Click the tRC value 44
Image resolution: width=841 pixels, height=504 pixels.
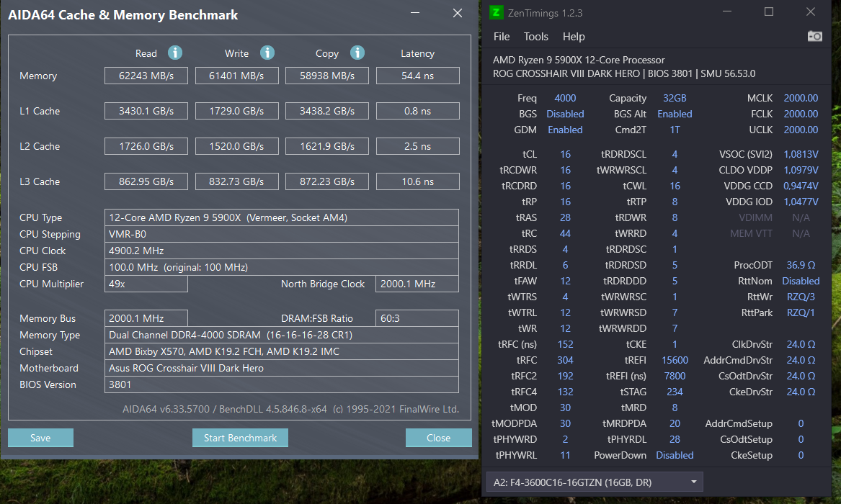(x=565, y=233)
